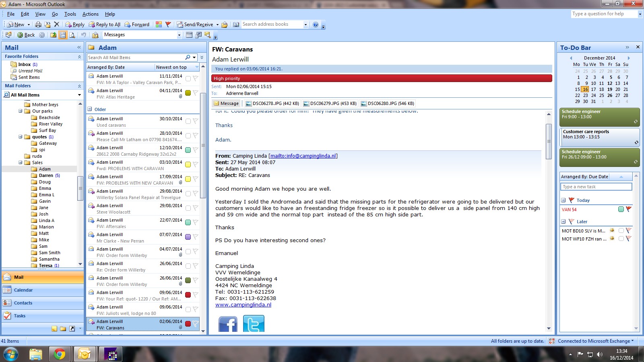
Task: Open the Categorize color squares icon
Action: tap(159, 25)
